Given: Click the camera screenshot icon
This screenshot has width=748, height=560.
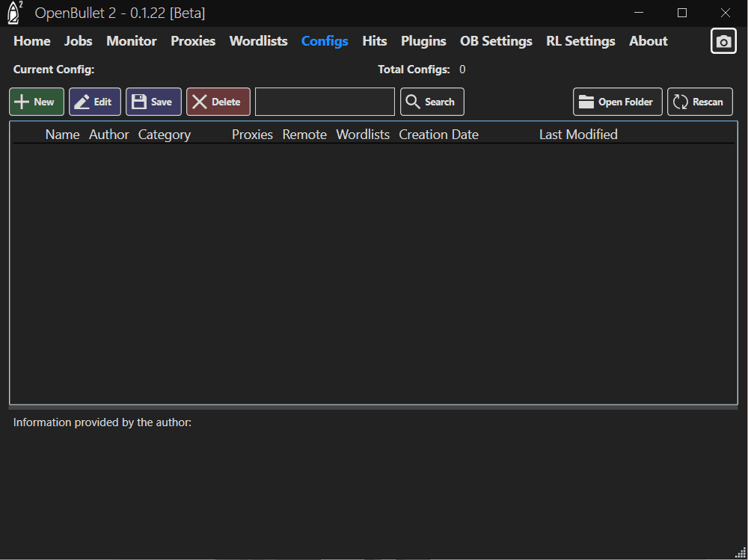Looking at the screenshot, I should pyautogui.click(x=723, y=41).
